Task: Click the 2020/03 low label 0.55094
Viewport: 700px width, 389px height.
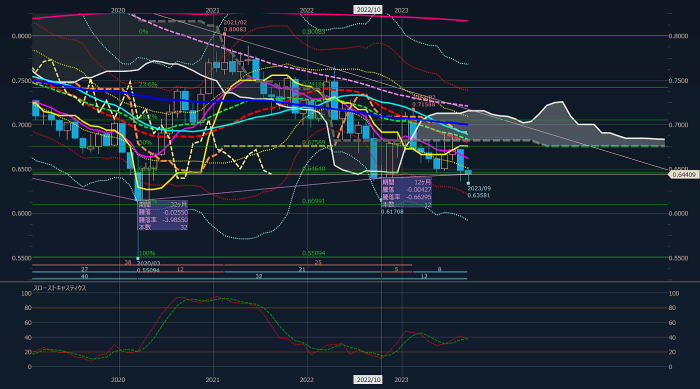Action: tap(148, 270)
